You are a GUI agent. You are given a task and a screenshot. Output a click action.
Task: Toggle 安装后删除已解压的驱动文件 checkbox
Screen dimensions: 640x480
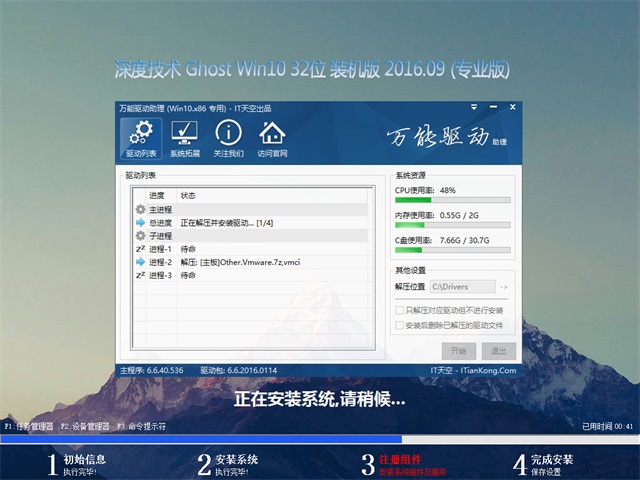coord(401,325)
